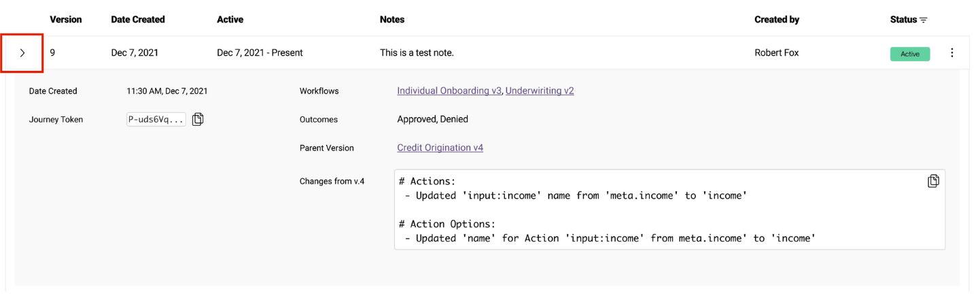
Task: Click the Date Created column header
Action: (x=138, y=20)
